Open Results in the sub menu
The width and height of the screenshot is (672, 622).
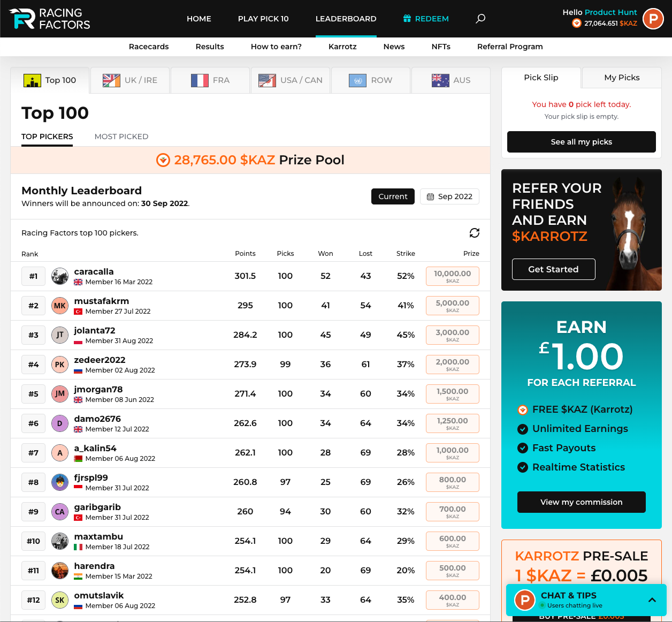(x=210, y=47)
